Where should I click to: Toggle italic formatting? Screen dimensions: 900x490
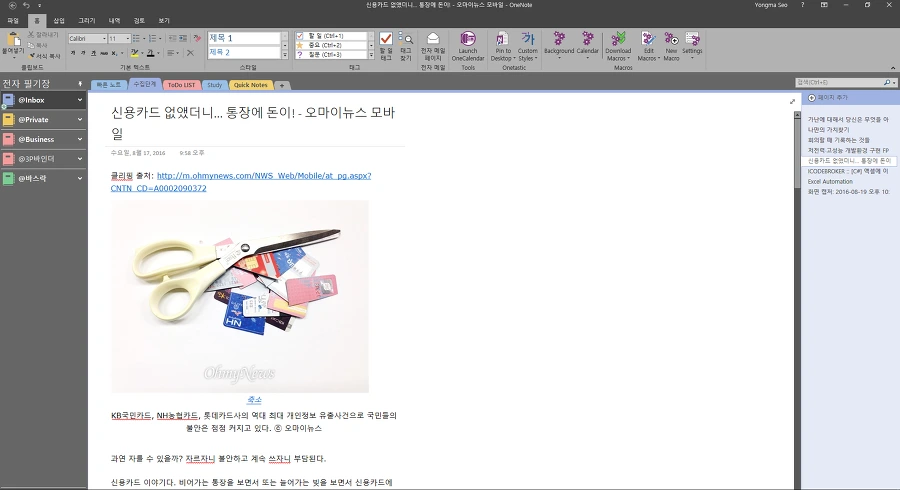(83, 53)
